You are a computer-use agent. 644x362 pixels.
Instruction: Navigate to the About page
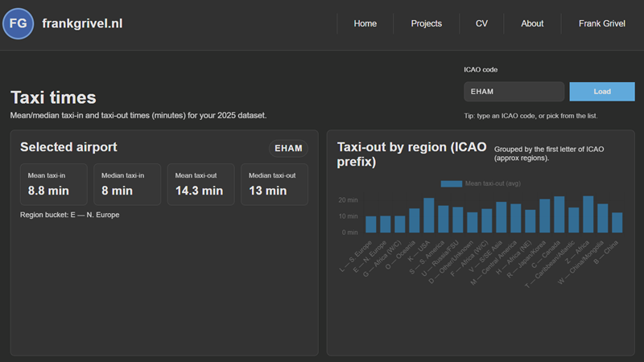point(532,23)
